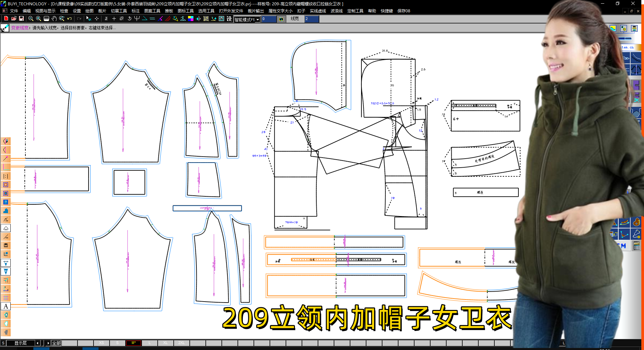
Task: Click the calculator icon in right panel
Action: [x=636, y=246]
